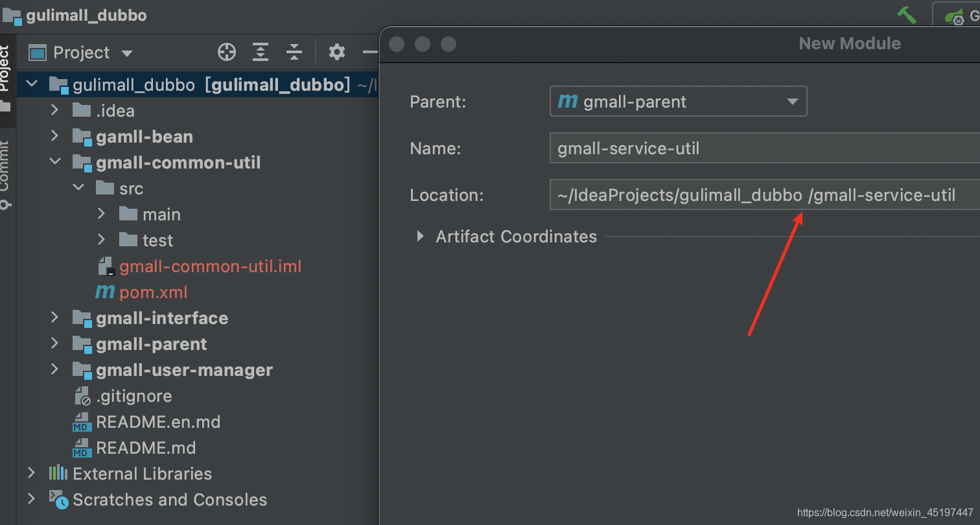Click the run configuration icon at top right
Viewport: 980px width, 525px height.
tap(954, 16)
